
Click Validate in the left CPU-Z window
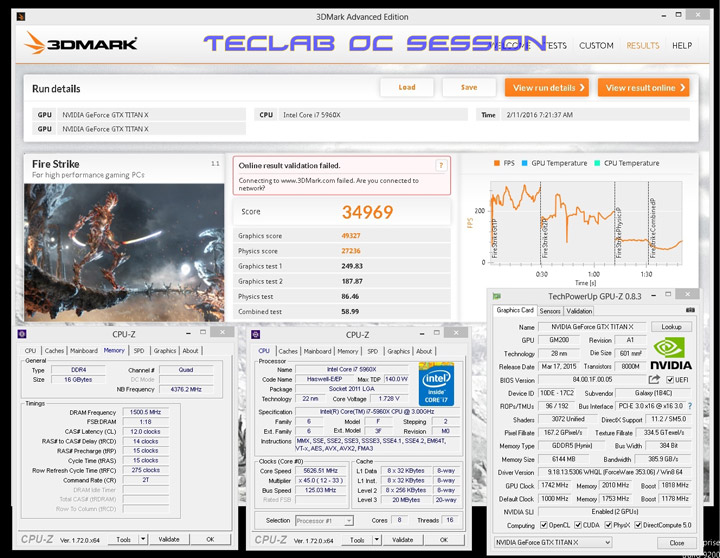point(169,539)
